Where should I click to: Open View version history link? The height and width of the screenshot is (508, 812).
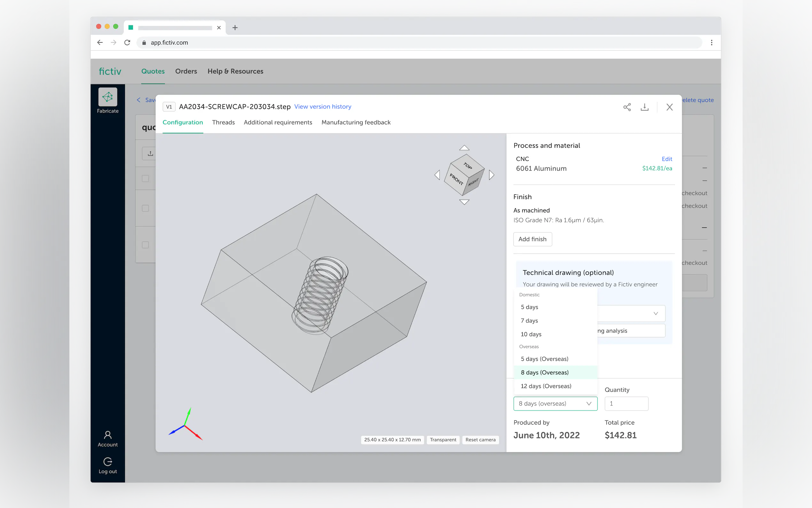pyautogui.click(x=323, y=107)
